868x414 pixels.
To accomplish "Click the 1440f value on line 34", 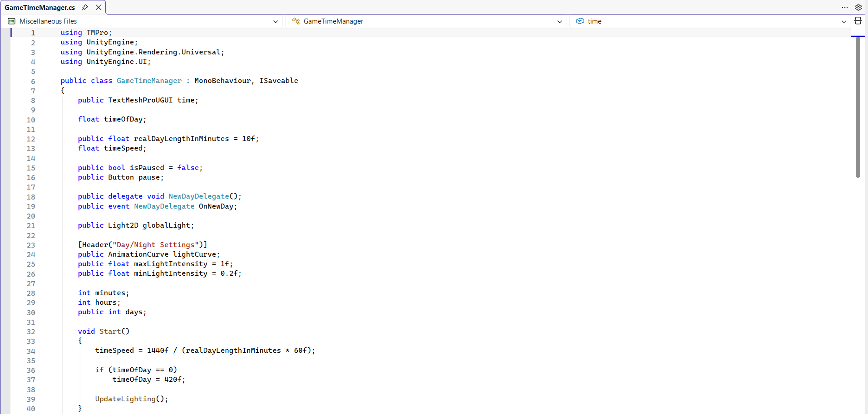I will click(158, 351).
